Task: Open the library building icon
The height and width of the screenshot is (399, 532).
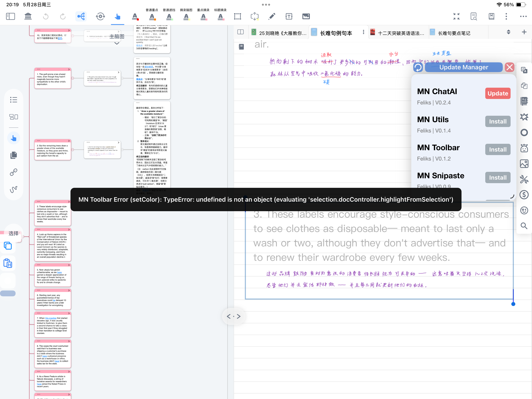Action: point(28,16)
